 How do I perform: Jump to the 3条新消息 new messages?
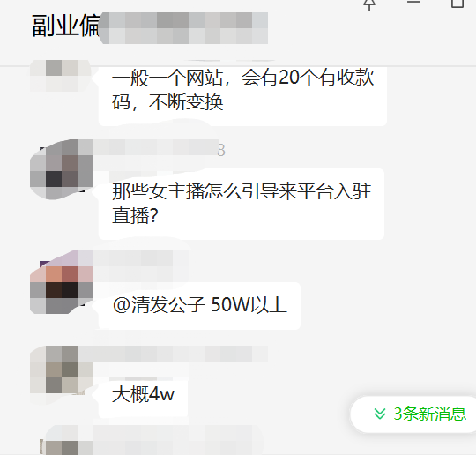point(414,414)
